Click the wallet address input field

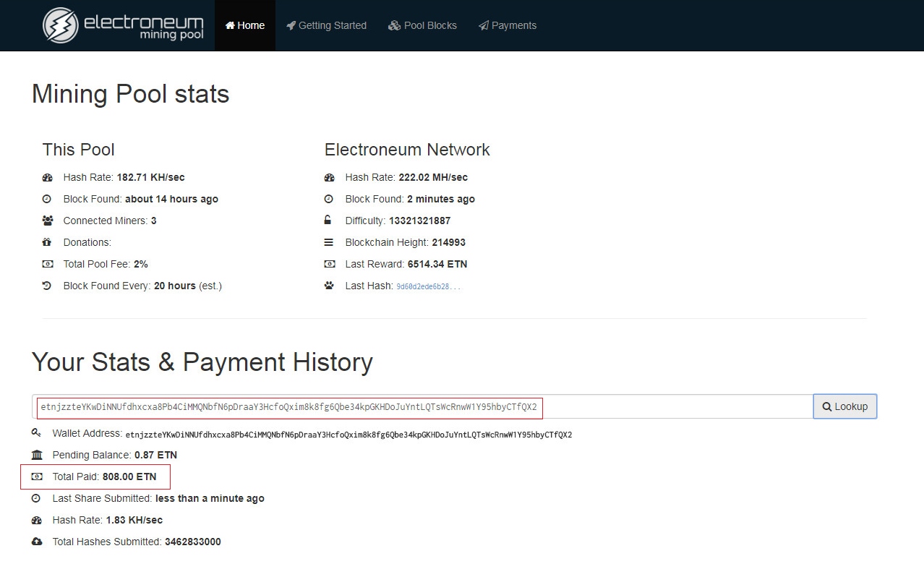[x=423, y=406]
